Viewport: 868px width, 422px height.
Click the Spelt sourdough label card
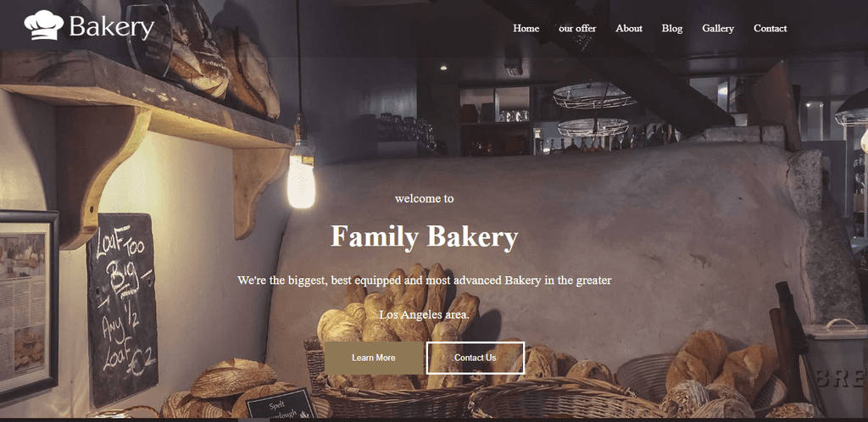(x=281, y=404)
